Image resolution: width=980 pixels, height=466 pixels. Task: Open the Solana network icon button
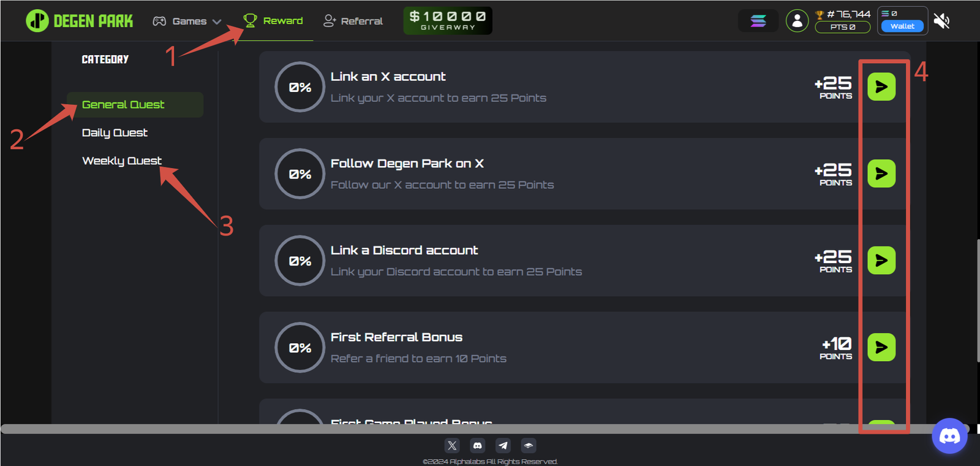[x=758, y=21]
